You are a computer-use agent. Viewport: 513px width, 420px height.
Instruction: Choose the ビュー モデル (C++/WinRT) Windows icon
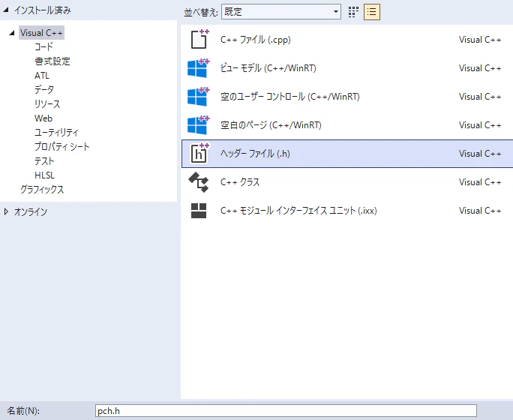pos(199,68)
